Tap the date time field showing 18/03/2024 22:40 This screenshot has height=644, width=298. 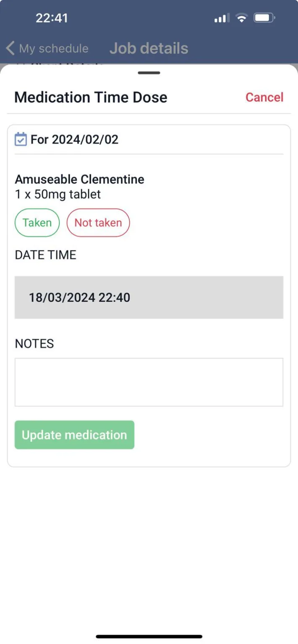[149, 297]
